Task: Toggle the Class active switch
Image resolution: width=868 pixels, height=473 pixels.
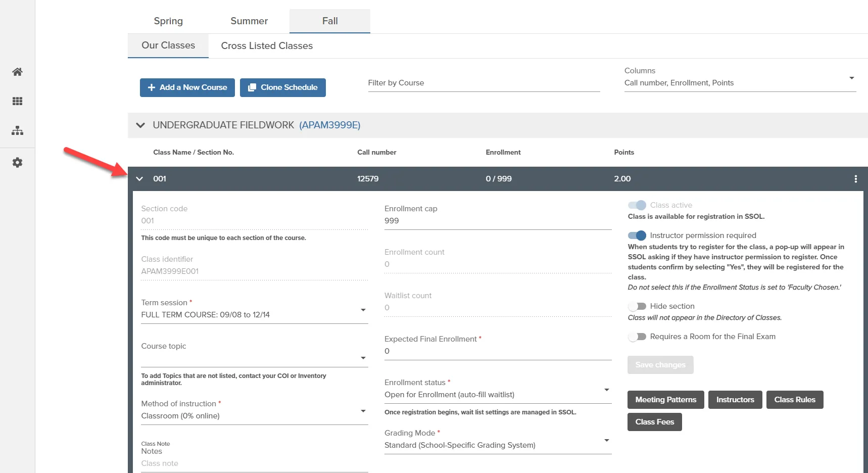Action: (637, 205)
